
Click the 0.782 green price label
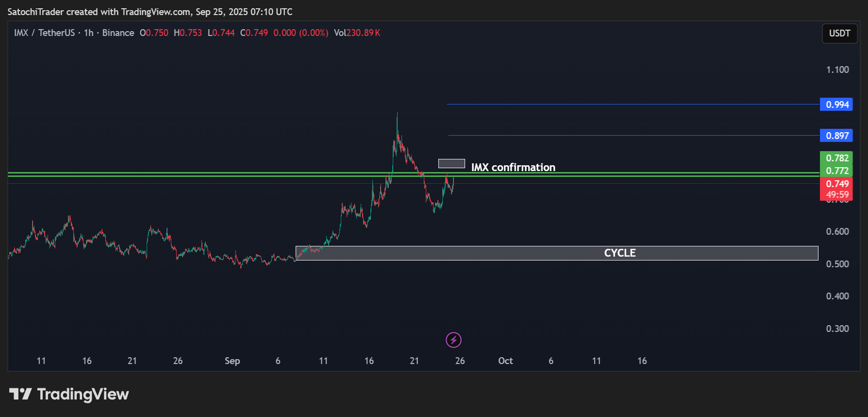click(836, 158)
